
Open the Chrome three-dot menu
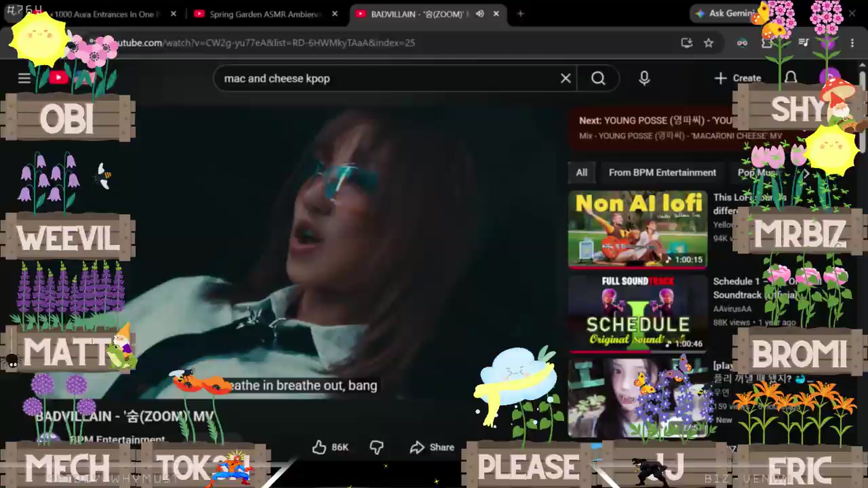coord(852,43)
